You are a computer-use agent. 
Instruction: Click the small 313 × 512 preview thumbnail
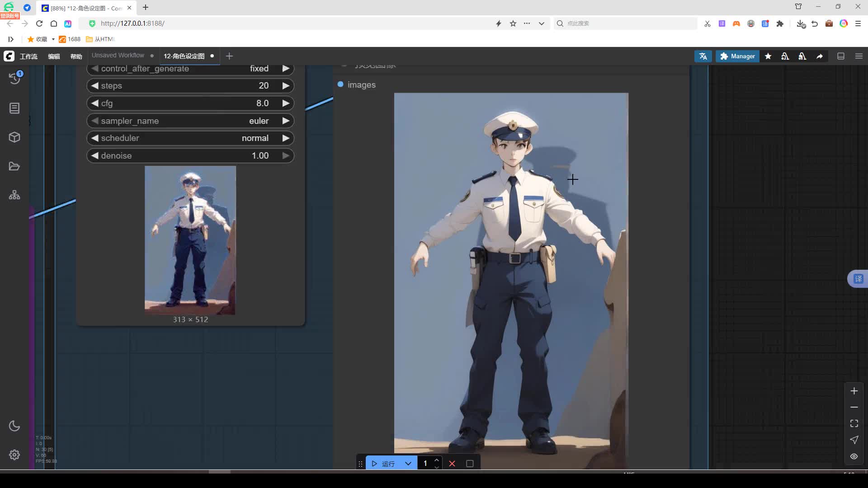coord(190,240)
